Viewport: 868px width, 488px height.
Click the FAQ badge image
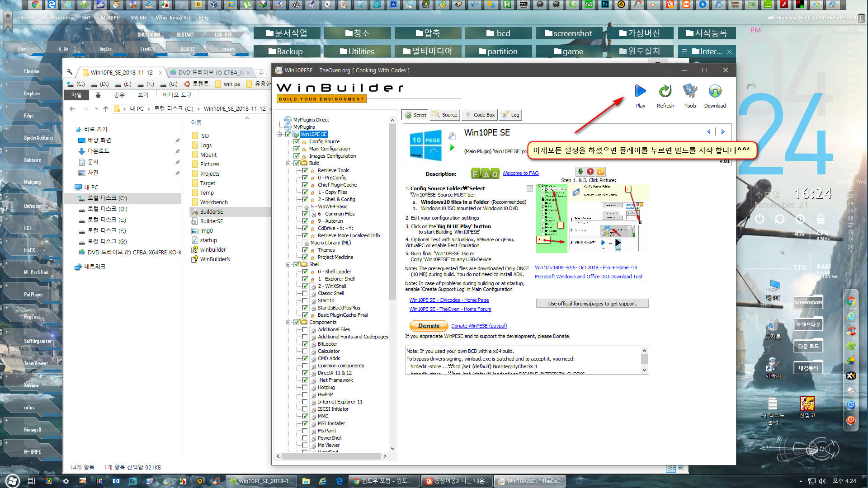point(485,174)
